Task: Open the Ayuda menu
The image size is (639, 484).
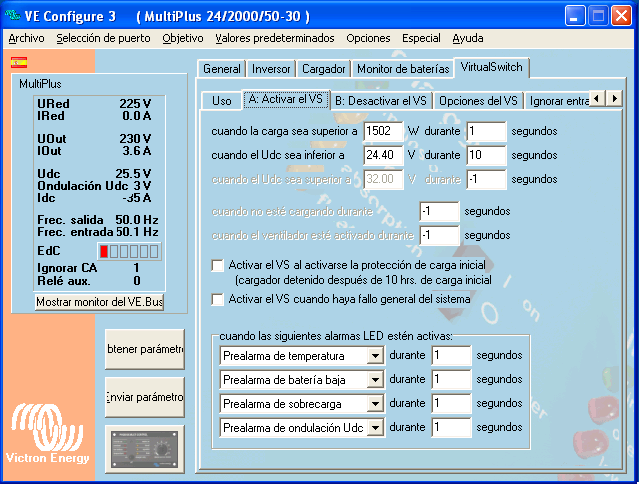Action: click(x=468, y=38)
